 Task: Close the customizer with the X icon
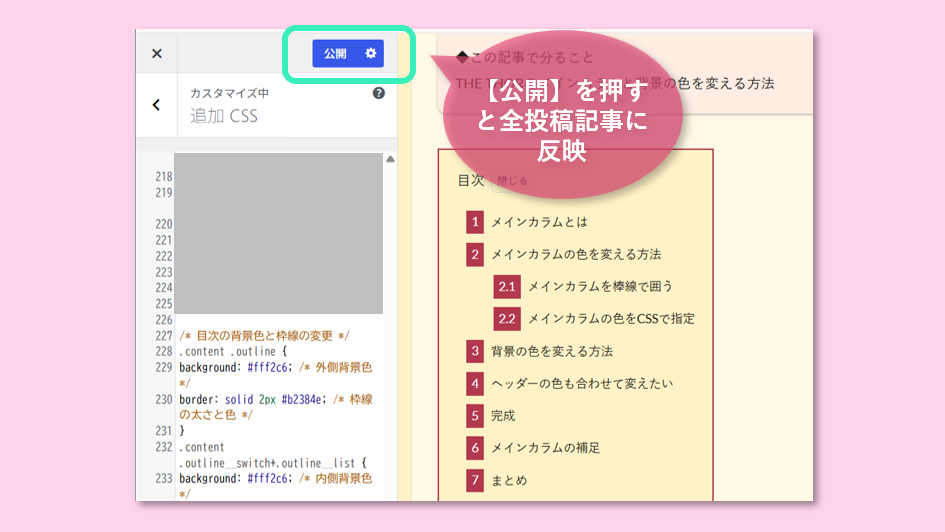(157, 54)
